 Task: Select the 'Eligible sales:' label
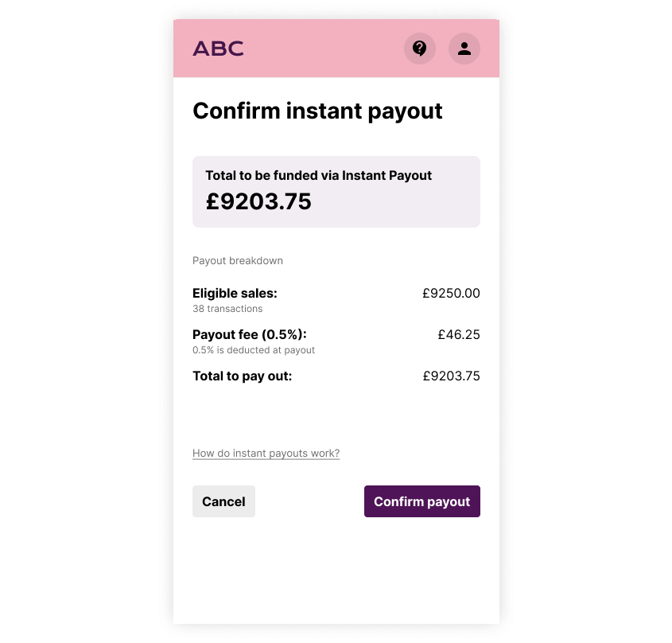click(235, 293)
